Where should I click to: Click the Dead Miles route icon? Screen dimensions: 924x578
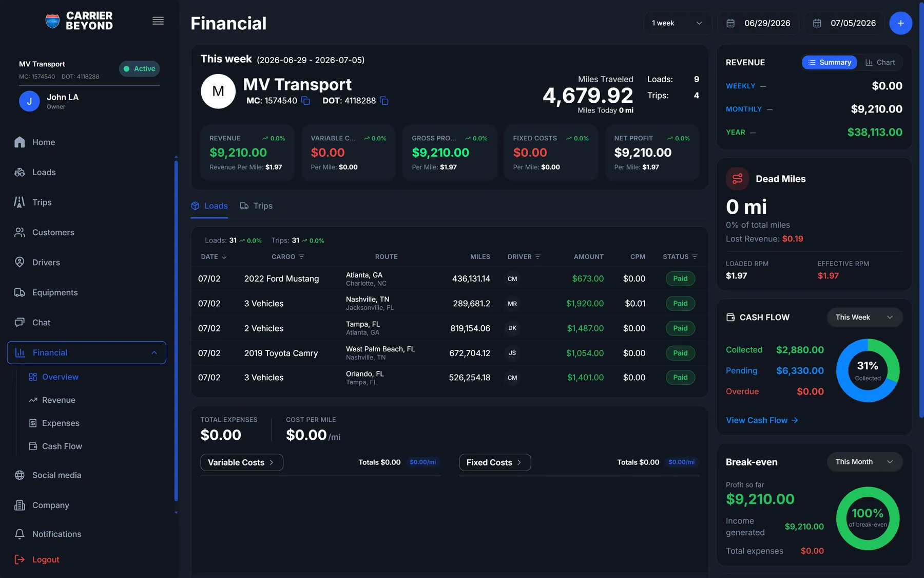(x=737, y=179)
